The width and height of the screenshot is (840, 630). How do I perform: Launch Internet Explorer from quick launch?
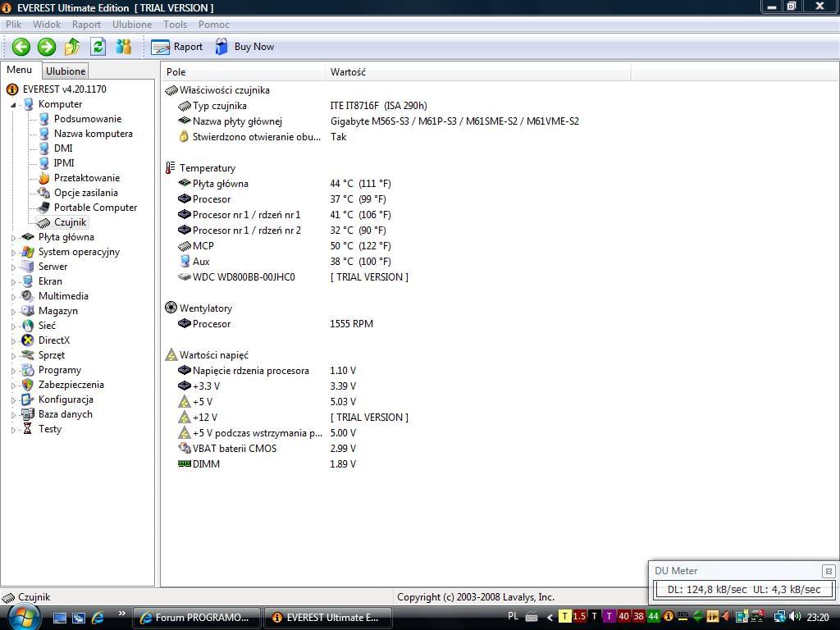[x=98, y=619]
